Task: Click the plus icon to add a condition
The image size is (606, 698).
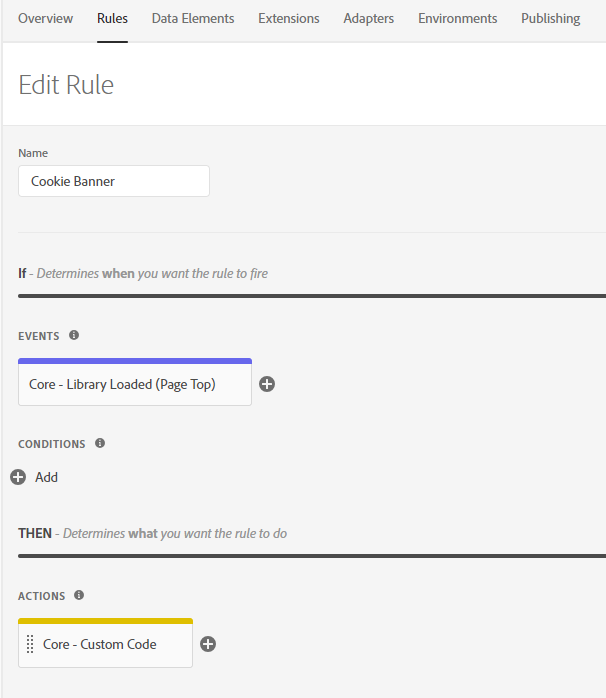Action: (18, 477)
